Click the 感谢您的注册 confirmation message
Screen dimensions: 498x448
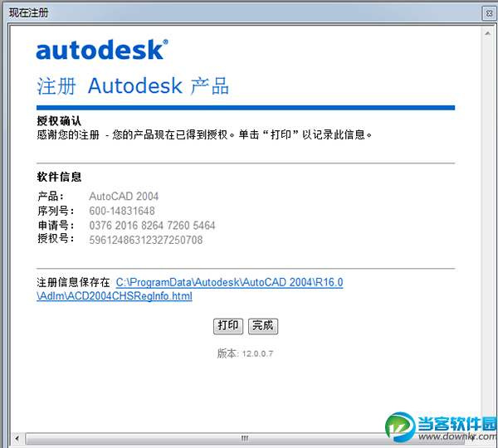pos(204,135)
